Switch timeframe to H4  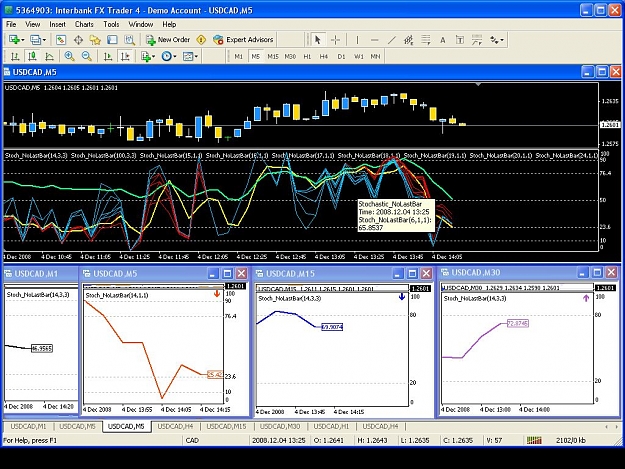[324, 57]
